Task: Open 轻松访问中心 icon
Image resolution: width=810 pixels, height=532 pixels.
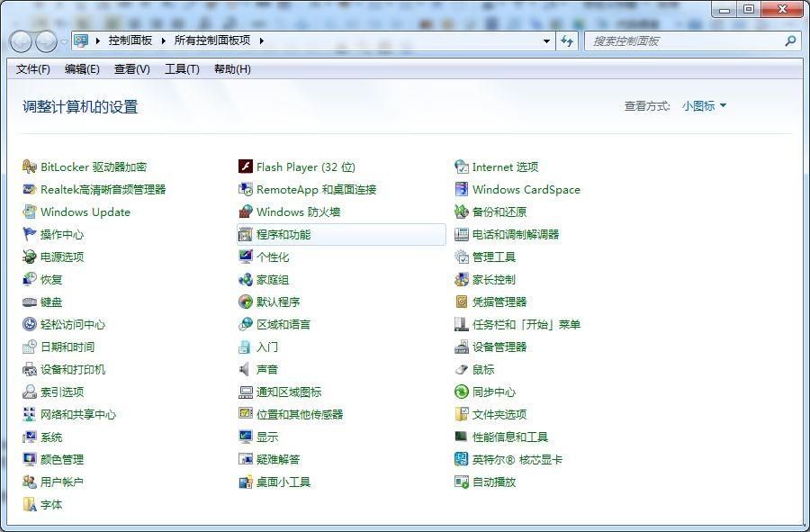Action: (30, 324)
